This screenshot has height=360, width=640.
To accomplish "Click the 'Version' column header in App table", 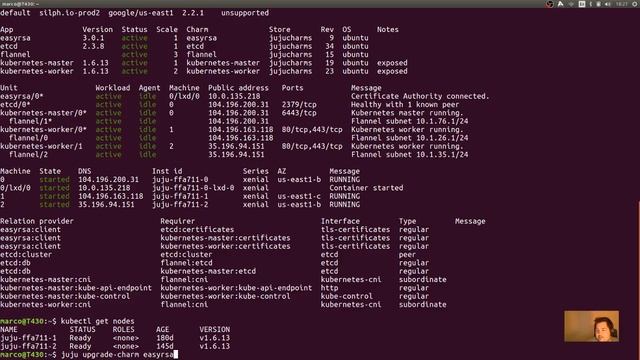I will coord(98,29).
